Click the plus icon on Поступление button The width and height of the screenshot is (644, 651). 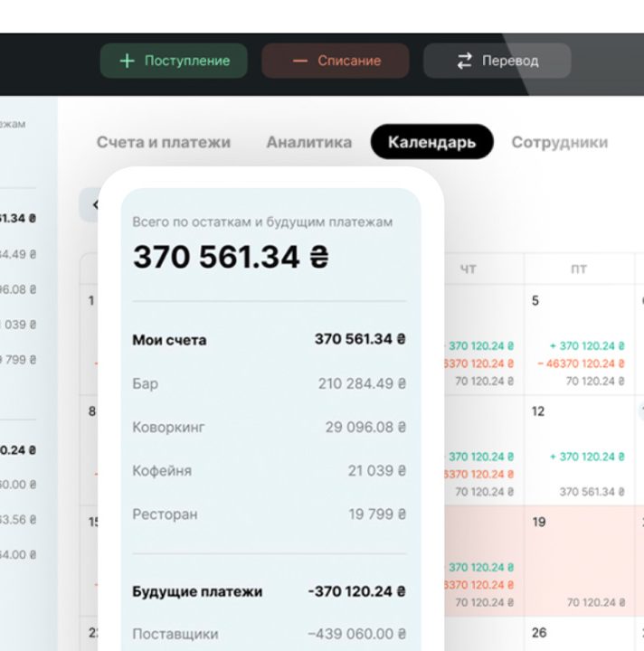[x=127, y=61]
